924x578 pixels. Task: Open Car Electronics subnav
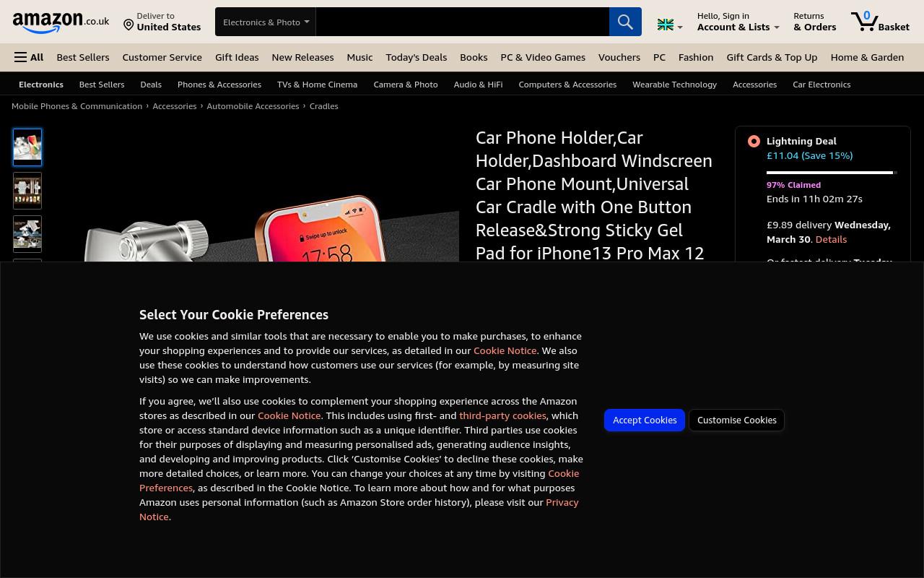pyautogui.click(x=821, y=85)
